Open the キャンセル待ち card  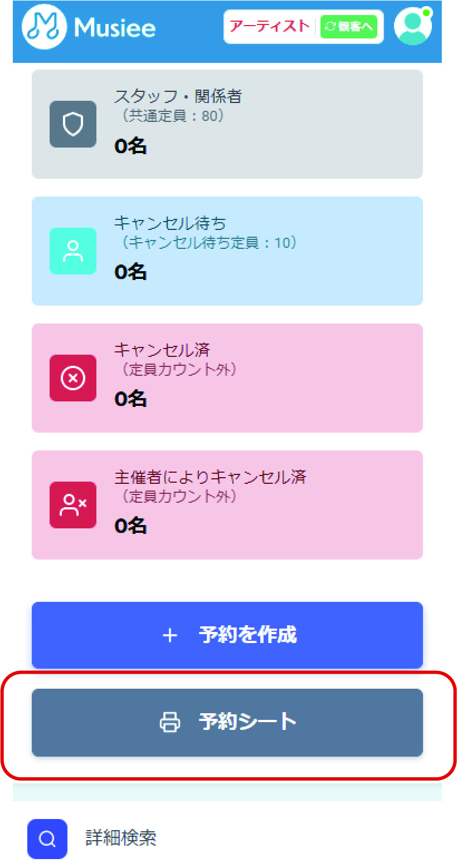click(227, 251)
